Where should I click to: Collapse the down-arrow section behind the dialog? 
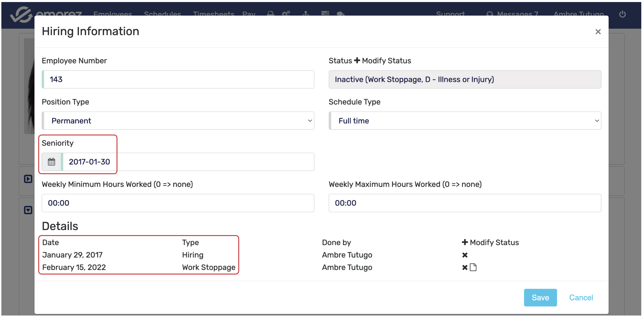[x=28, y=210]
